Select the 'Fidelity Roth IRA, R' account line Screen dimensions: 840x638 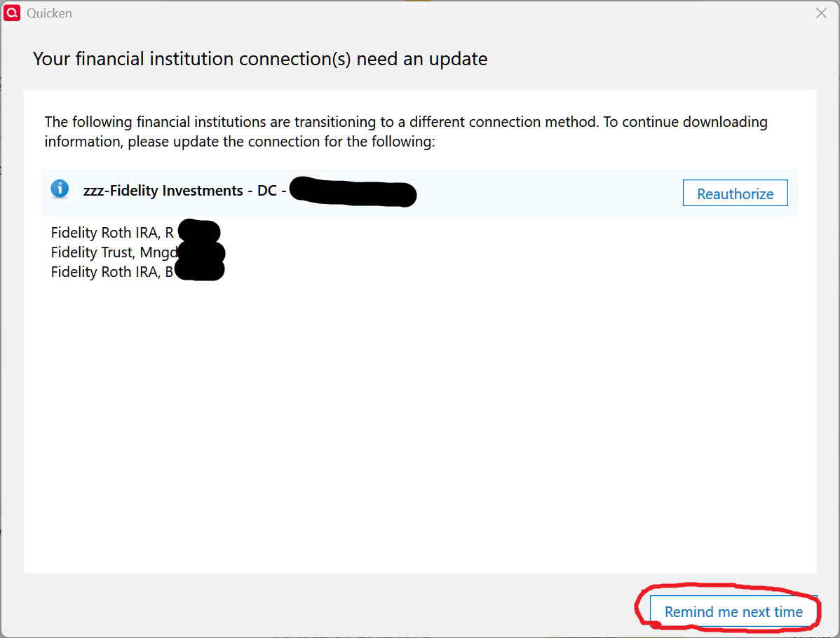coord(112,233)
